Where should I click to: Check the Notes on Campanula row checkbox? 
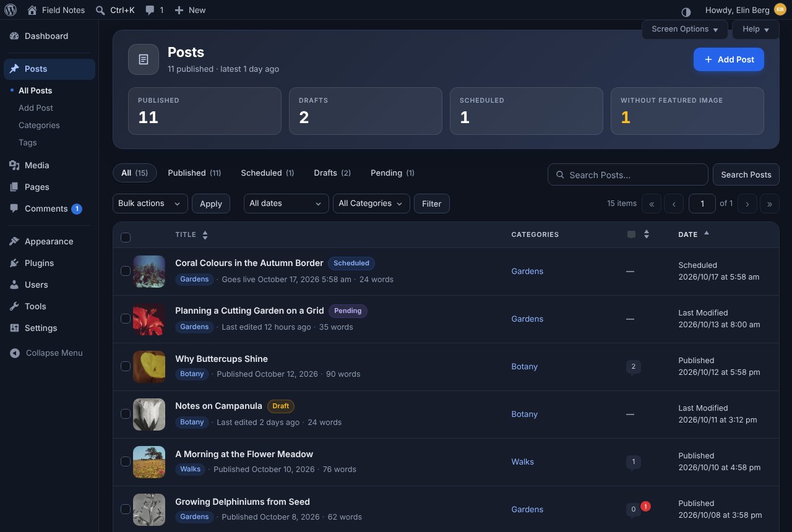pyautogui.click(x=125, y=414)
